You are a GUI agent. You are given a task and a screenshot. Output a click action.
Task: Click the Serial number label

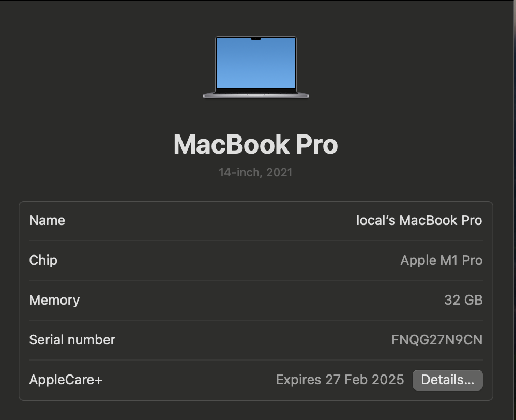click(x=72, y=340)
